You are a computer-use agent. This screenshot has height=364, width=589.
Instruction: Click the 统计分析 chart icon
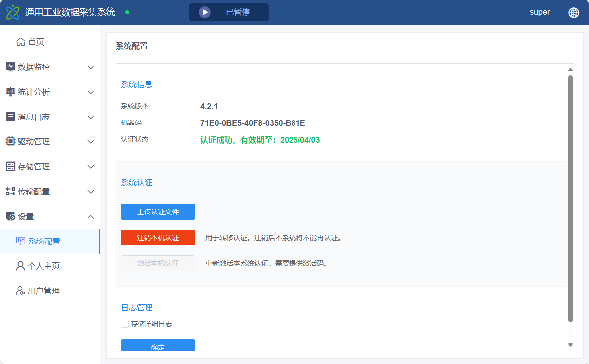point(10,92)
